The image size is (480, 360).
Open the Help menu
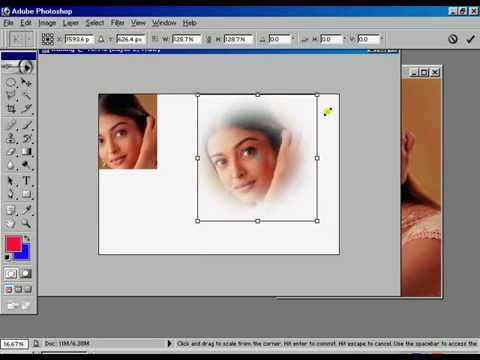(189, 23)
